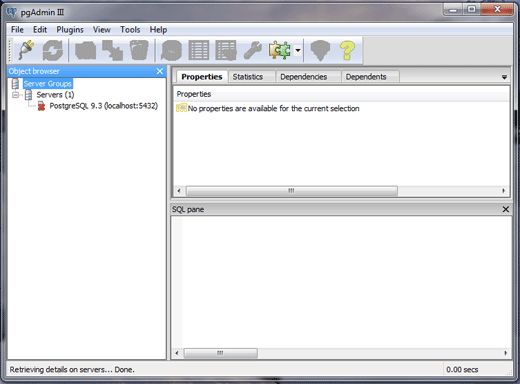Image resolution: width=520 pixels, height=384 pixels.
Task: Switch to the Properties tab
Action: [x=202, y=77]
